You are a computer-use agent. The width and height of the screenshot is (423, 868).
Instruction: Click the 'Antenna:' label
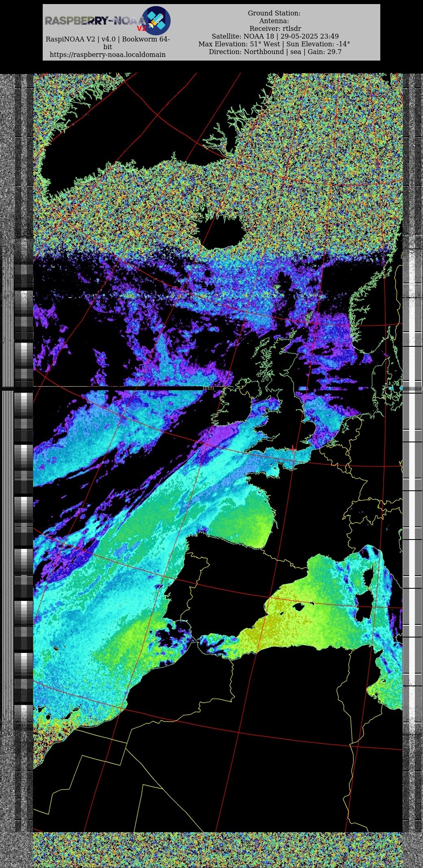[x=274, y=21]
